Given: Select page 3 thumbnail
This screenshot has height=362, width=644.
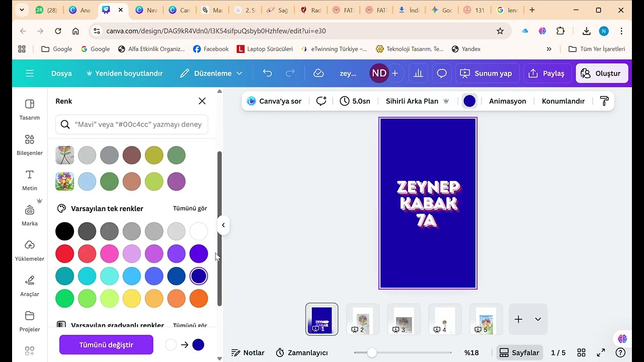Looking at the screenshot, I should tap(404, 319).
